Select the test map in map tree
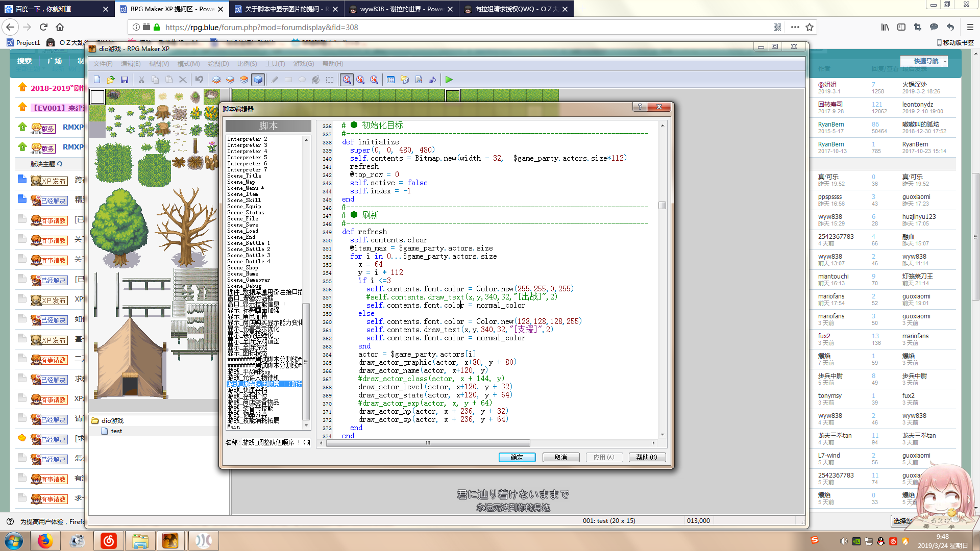 click(x=116, y=431)
